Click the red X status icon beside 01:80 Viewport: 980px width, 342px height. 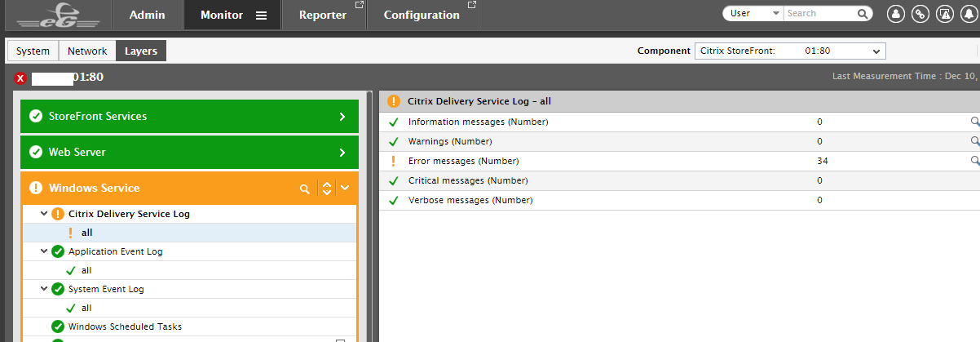tap(20, 78)
